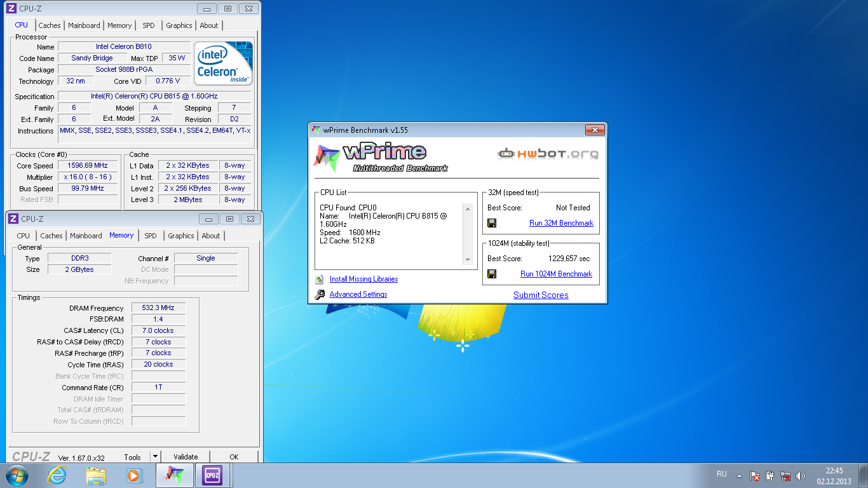868x488 pixels.
Task: Click the Core Speed 1596.69 MHz field
Action: click(88, 165)
